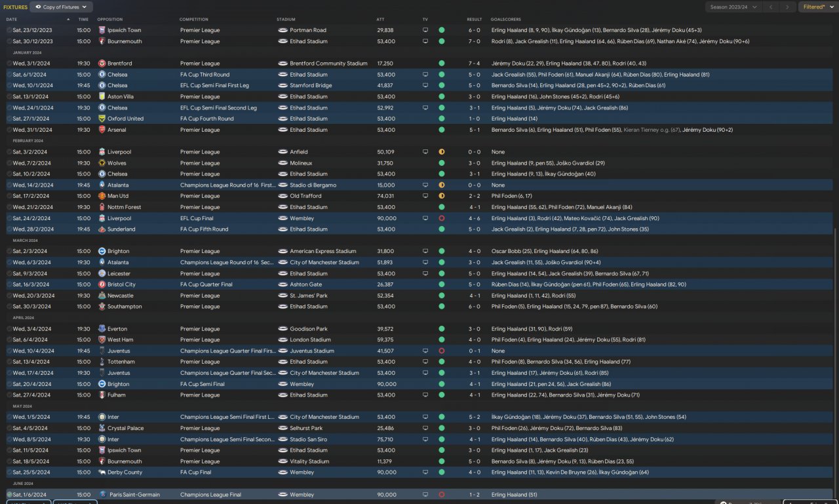This screenshot has height=504, width=839.
Task: Click the Brentford club badge
Action: click(x=102, y=64)
